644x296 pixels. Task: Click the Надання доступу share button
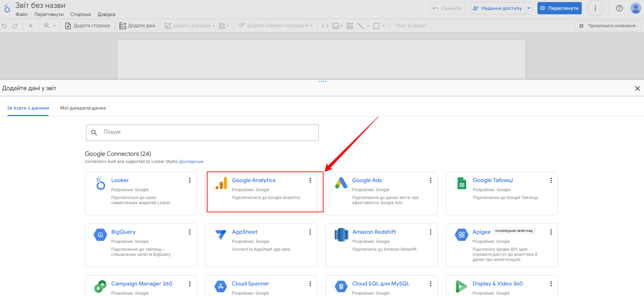tap(498, 8)
